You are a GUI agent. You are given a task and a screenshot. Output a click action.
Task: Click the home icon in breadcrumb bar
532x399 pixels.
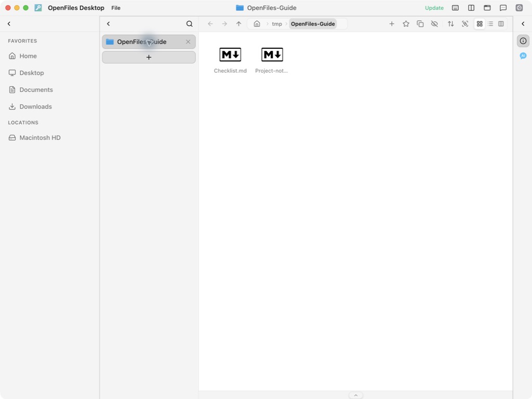[x=257, y=24]
